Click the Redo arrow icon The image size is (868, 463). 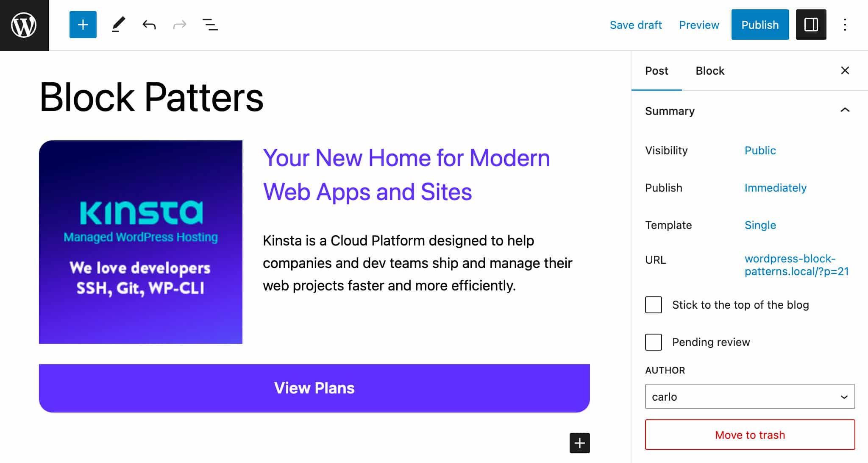point(178,25)
